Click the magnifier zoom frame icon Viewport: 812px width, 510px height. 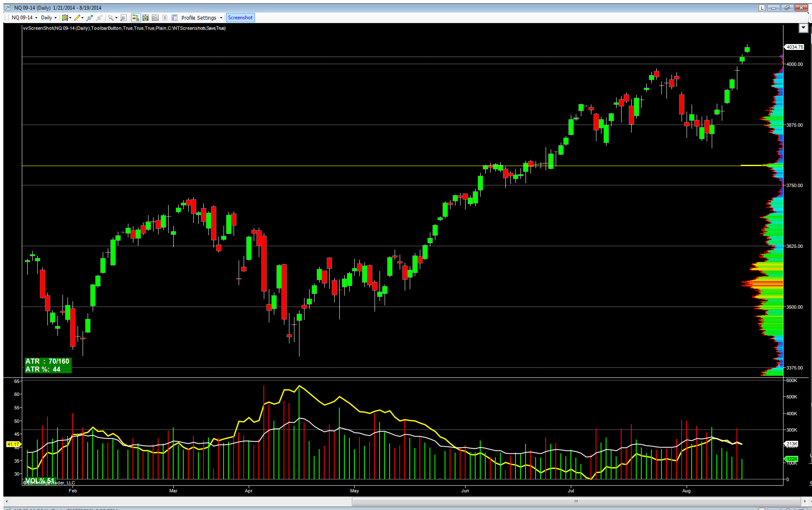pos(123,18)
